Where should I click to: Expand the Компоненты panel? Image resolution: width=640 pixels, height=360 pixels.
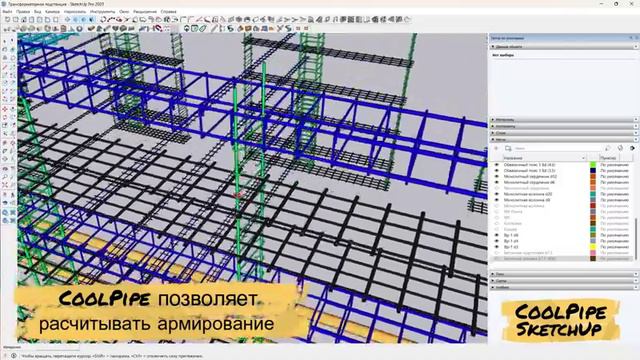click(564, 126)
